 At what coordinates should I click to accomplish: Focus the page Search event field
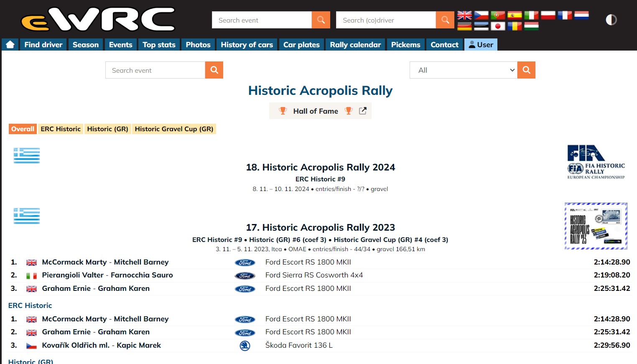click(x=155, y=70)
